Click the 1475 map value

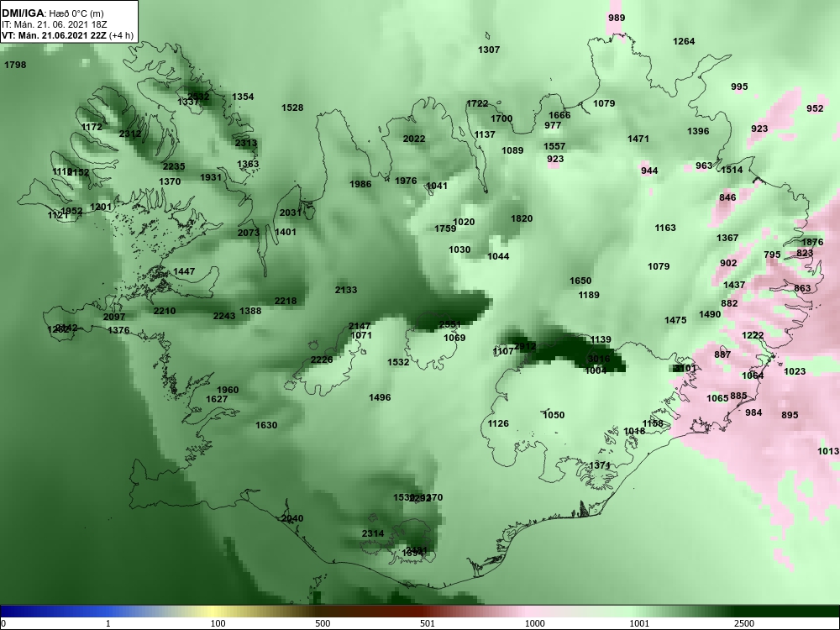coord(675,320)
